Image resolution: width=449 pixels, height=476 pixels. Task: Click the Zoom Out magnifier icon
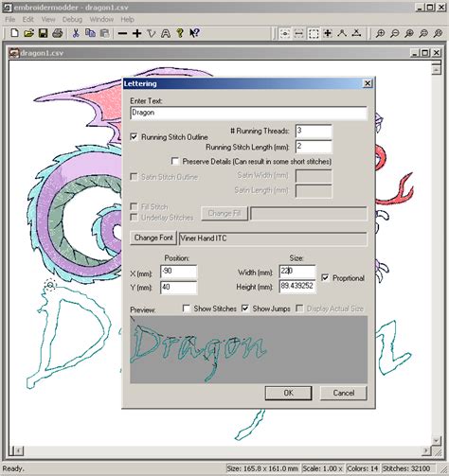(395, 33)
